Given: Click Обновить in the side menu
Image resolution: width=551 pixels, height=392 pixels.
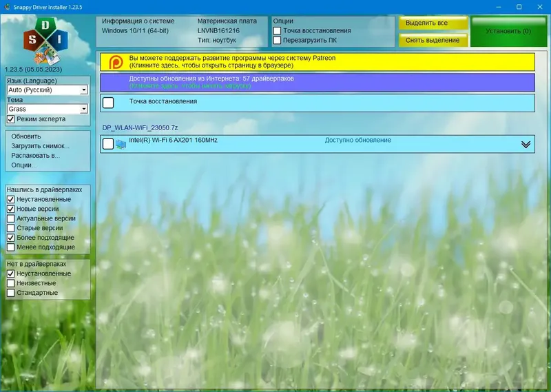Looking at the screenshot, I should (26, 136).
